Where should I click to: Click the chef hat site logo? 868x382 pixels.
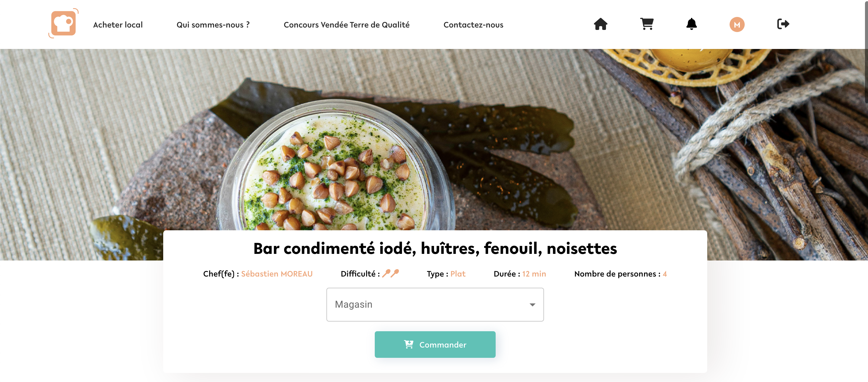pyautogui.click(x=63, y=24)
